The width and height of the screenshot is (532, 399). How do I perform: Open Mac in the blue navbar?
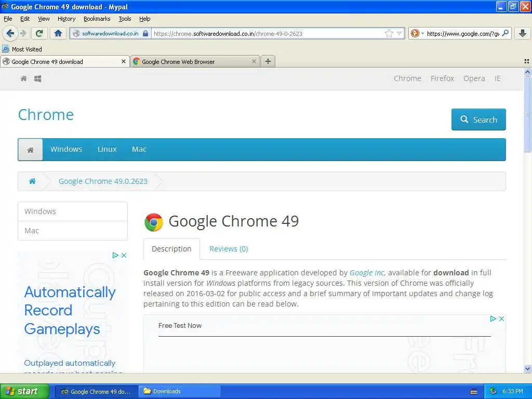pyautogui.click(x=139, y=149)
